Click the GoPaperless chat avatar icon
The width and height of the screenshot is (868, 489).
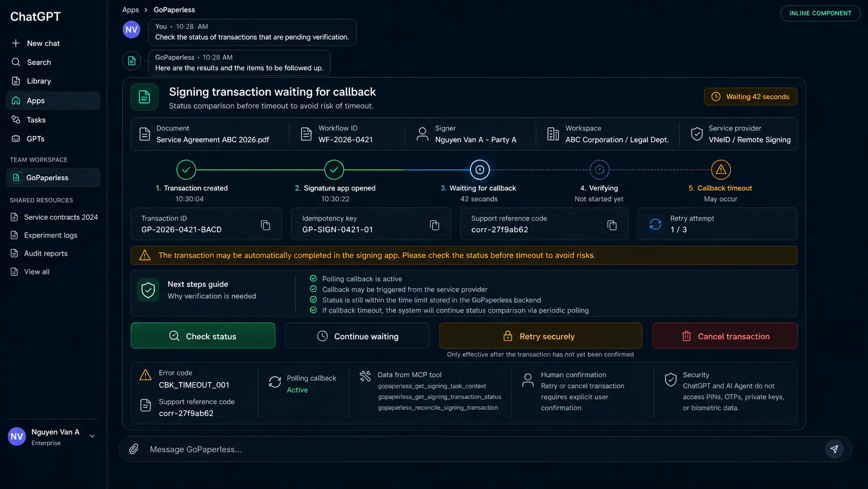point(132,61)
